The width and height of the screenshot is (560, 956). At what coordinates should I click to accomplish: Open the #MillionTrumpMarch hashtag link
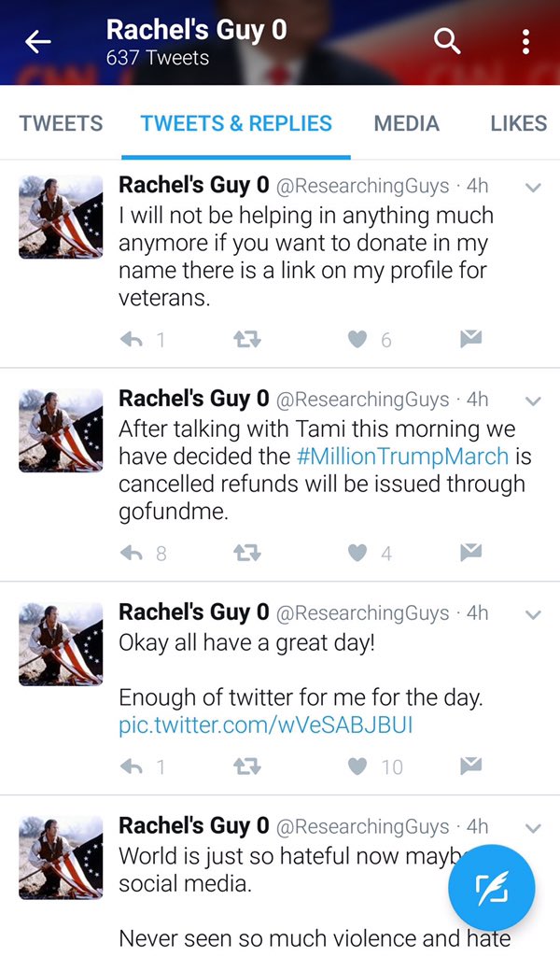pyautogui.click(x=402, y=457)
